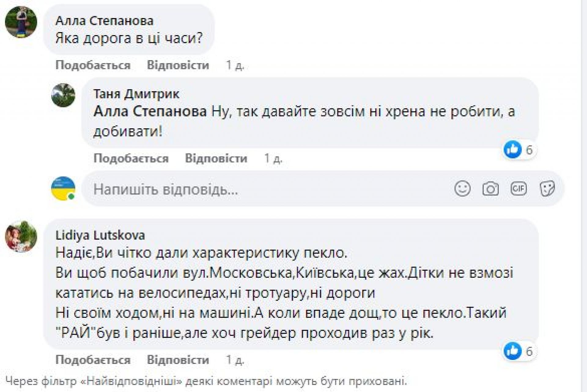Reply to Lidiya Lutskova via Відповісти
Viewport: 587px width, 392px height.
[x=178, y=360]
